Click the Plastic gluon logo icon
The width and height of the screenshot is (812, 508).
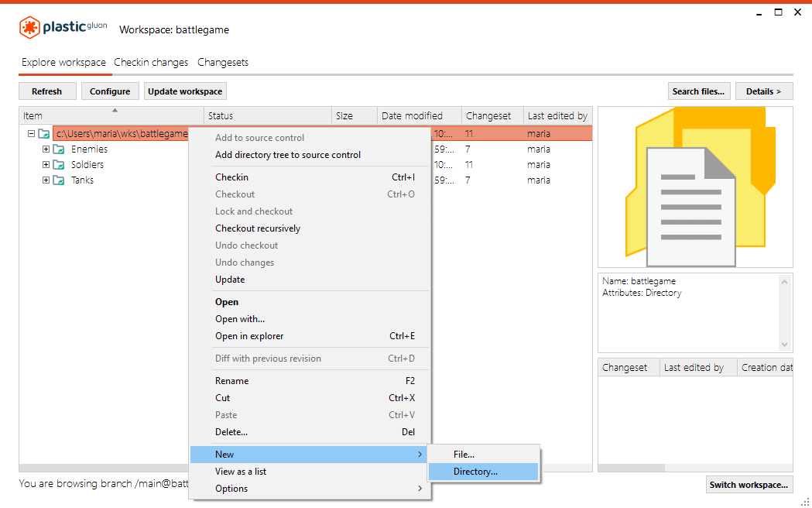point(29,27)
